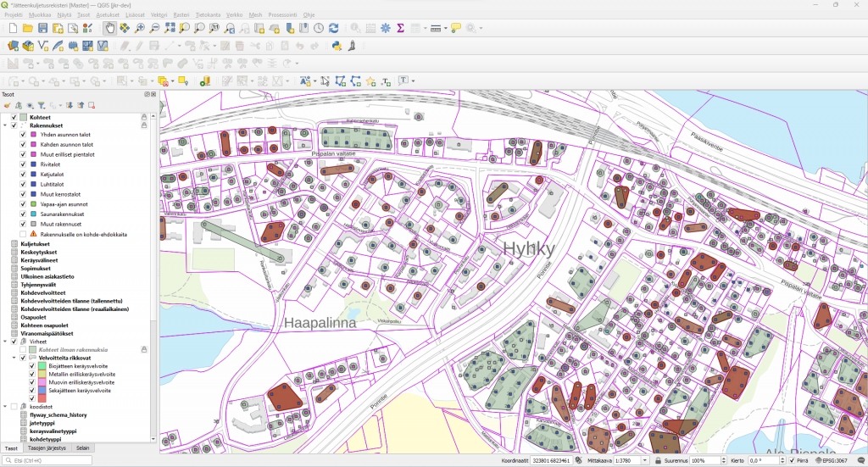Uncheck the Rivitalot layer checkbox

coord(23,164)
